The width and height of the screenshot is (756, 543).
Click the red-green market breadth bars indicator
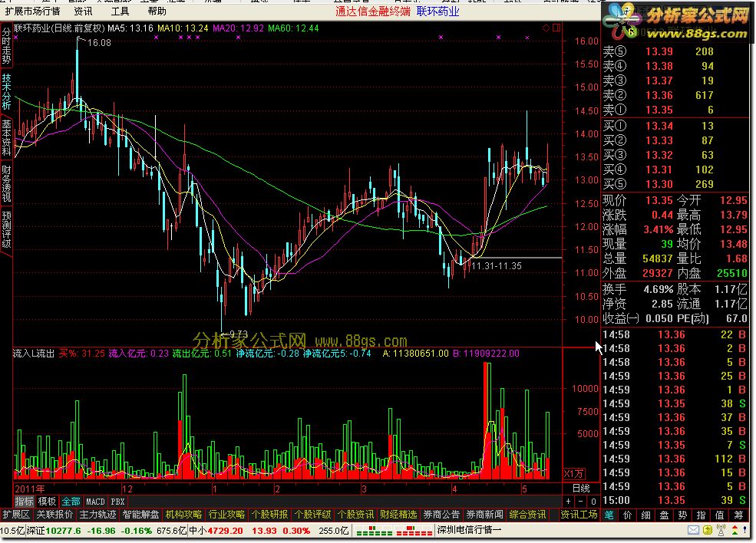click(394, 531)
